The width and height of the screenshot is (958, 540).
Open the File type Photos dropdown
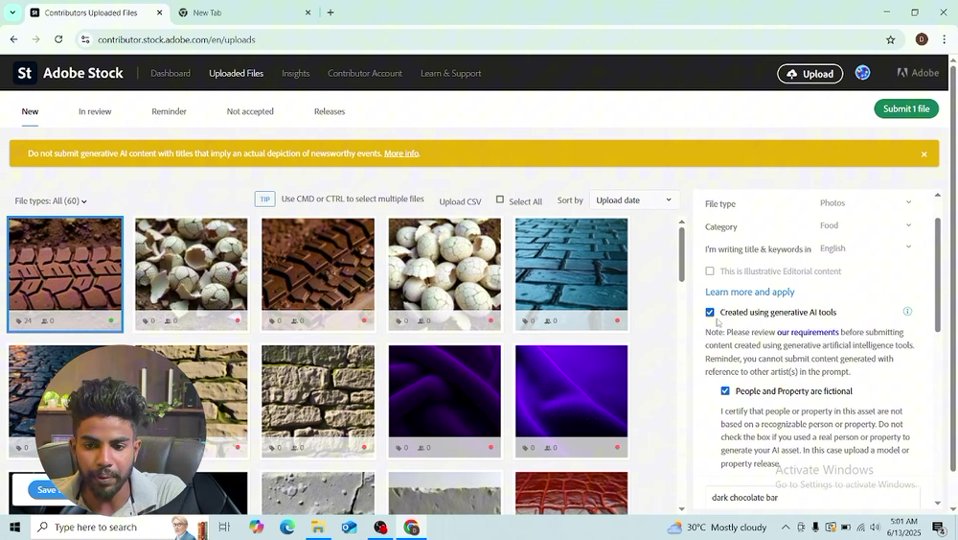[865, 203]
